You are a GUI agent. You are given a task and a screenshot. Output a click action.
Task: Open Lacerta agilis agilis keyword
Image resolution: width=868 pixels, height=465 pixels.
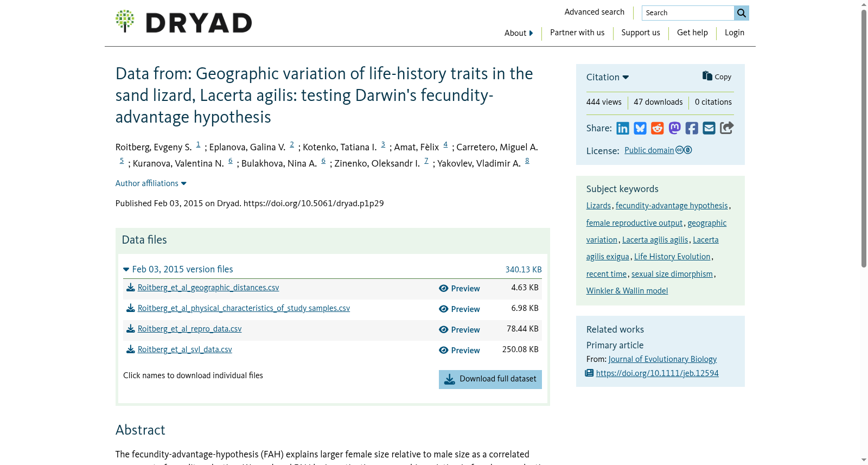pyautogui.click(x=655, y=240)
